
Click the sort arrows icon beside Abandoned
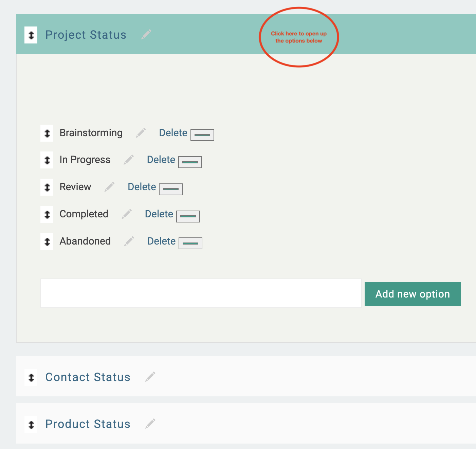point(47,241)
